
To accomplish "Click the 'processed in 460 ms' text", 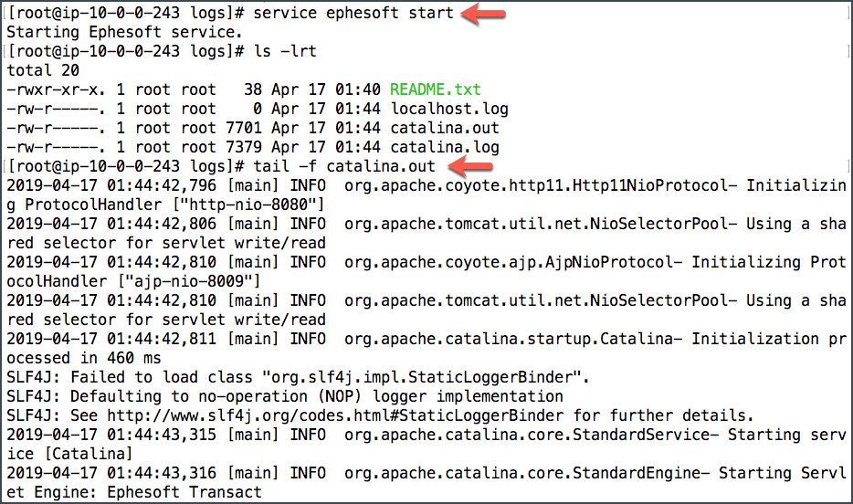I will [84, 358].
